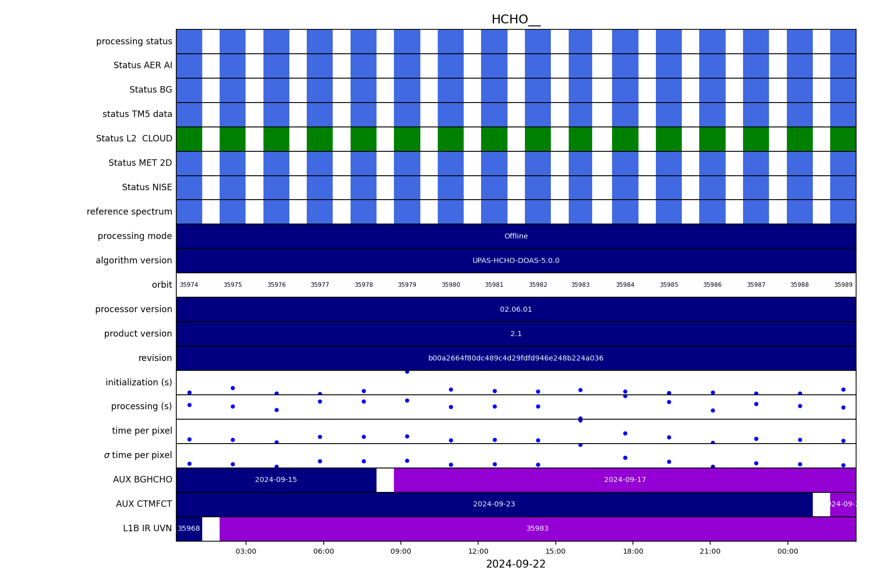The height and width of the screenshot is (588, 882).
Task: Click the highest initialization (s) data point
Action: tap(407, 371)
